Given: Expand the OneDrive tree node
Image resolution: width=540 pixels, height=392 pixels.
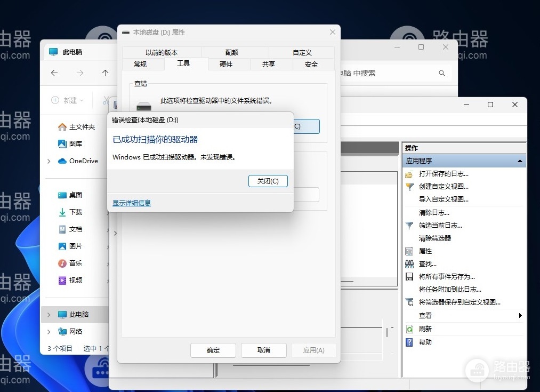Looking at the screenshot, I should point(49,161).
